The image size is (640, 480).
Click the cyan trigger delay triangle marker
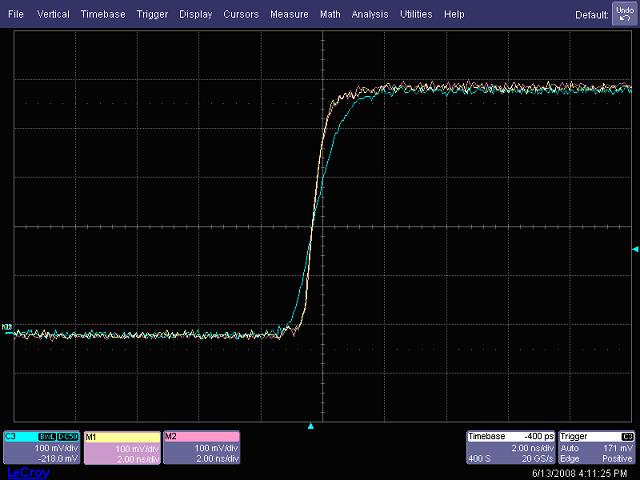point(311,426)
